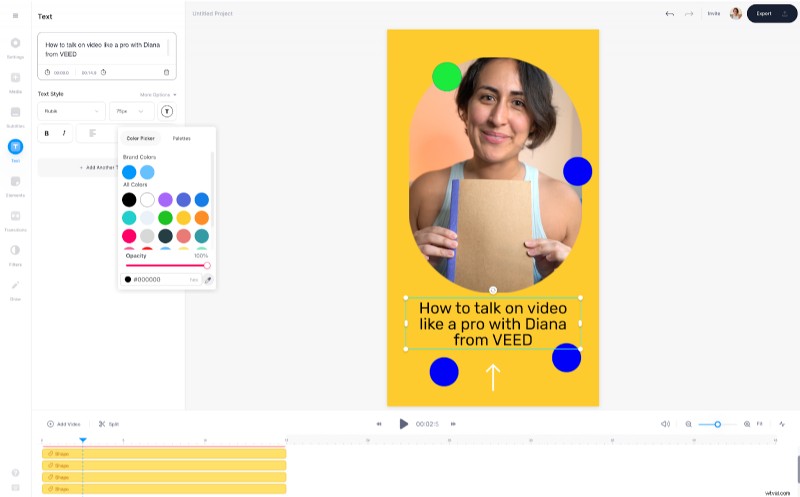The image size is (800, 497).
Task: Skip forward in the timeline
Action: tap(453, 424)
